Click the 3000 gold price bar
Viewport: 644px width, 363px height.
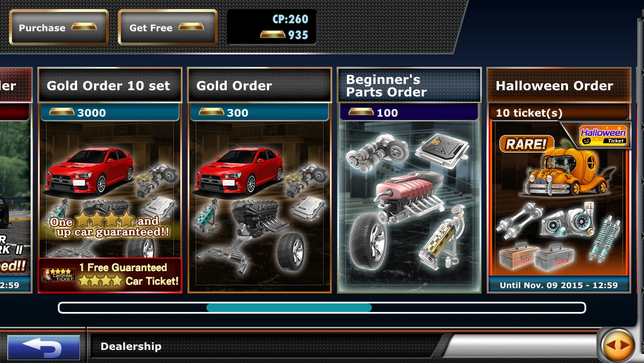[110, 112]
